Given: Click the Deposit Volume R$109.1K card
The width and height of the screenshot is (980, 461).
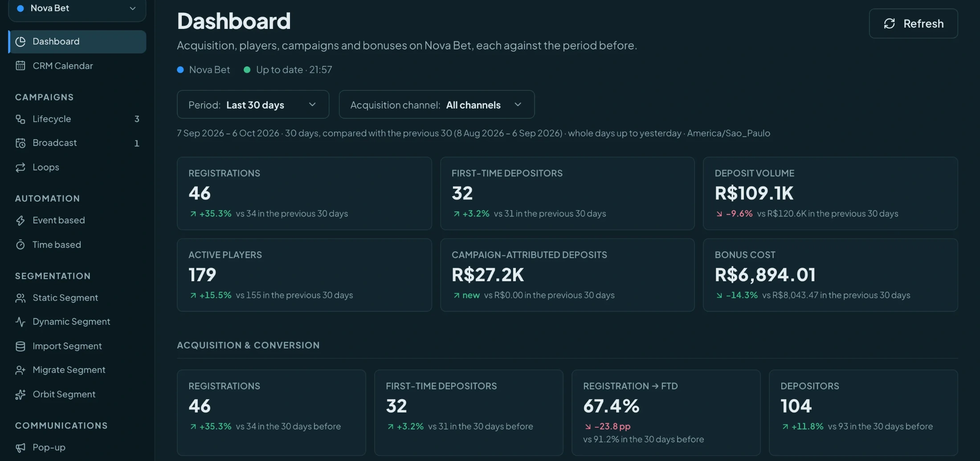Looking at the screenshot, I should click(830, 194).
